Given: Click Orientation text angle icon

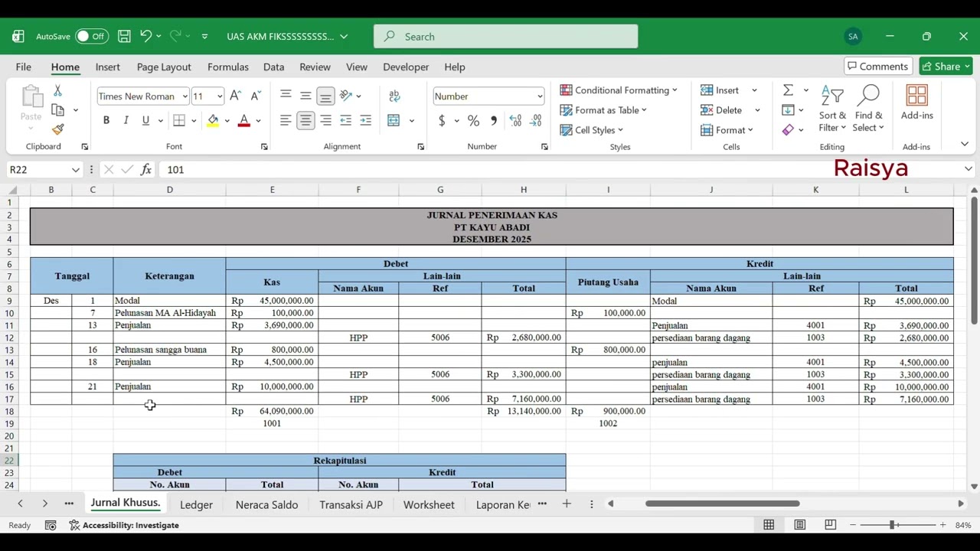Looking at the screenshot, I should pyautogui.click(x=346, y=96).
